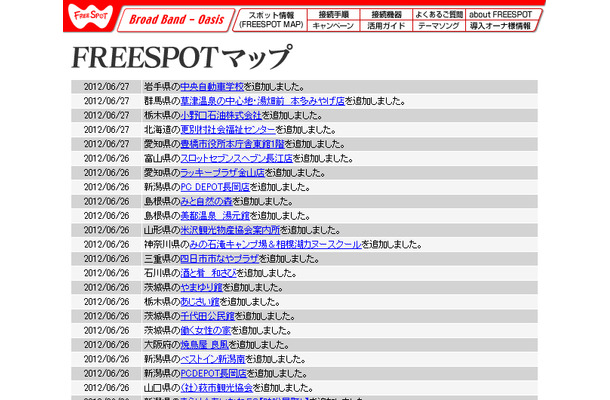Open みの石滝キャンプ場＆相模湖カヌースクール link
This screenshot has height=400, width=610.
point(276,244)
